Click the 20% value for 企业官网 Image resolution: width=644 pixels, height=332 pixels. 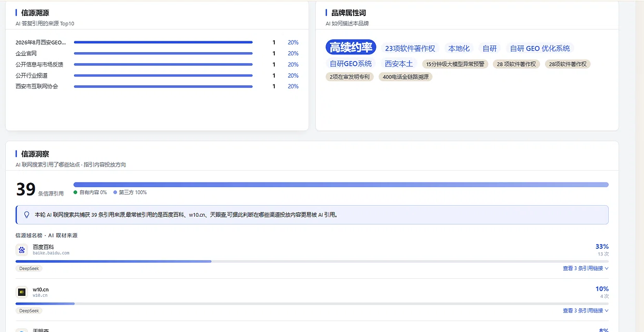point(293,53)
